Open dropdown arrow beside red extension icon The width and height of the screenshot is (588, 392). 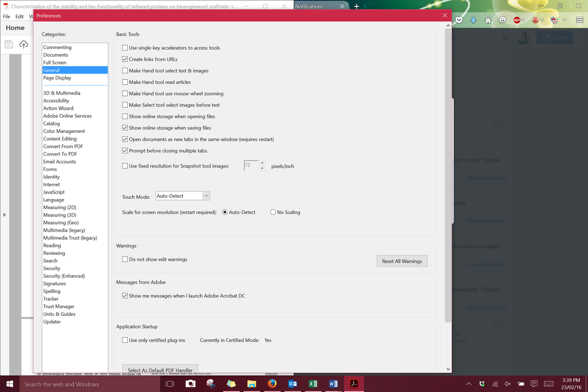(x=542, y=21)
